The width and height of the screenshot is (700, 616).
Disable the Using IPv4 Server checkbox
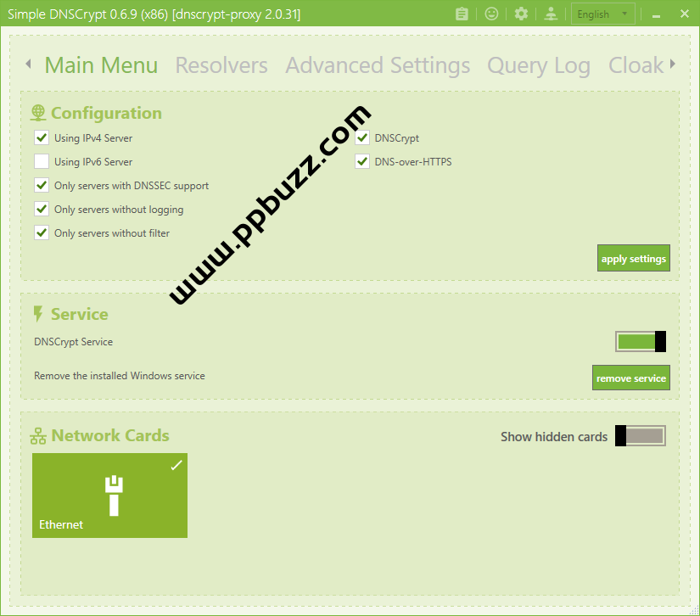tap(42, 137)
